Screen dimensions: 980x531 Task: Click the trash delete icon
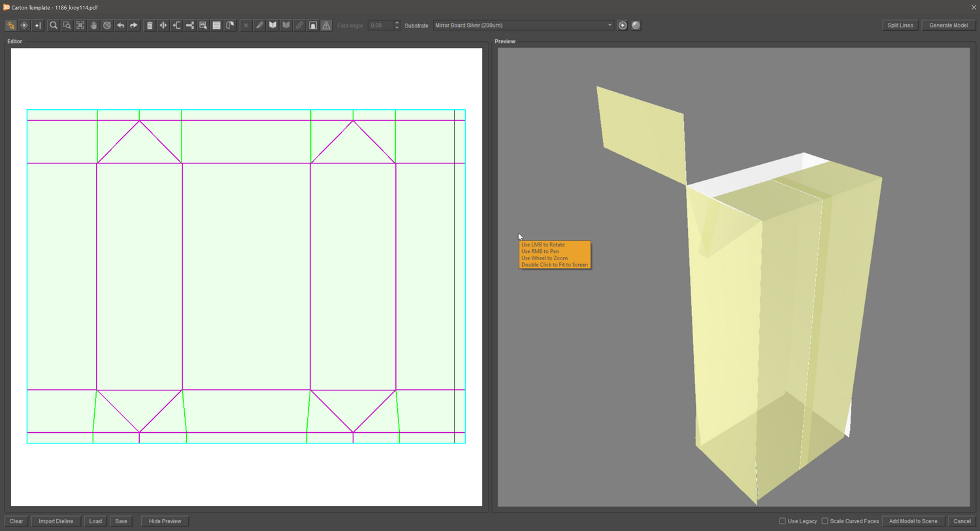point(150,26)
